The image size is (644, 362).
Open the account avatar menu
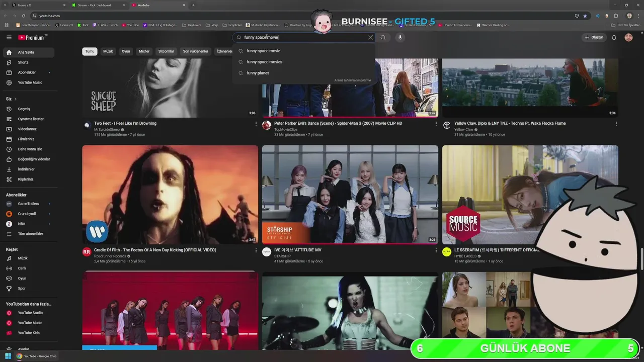point(628,37)
